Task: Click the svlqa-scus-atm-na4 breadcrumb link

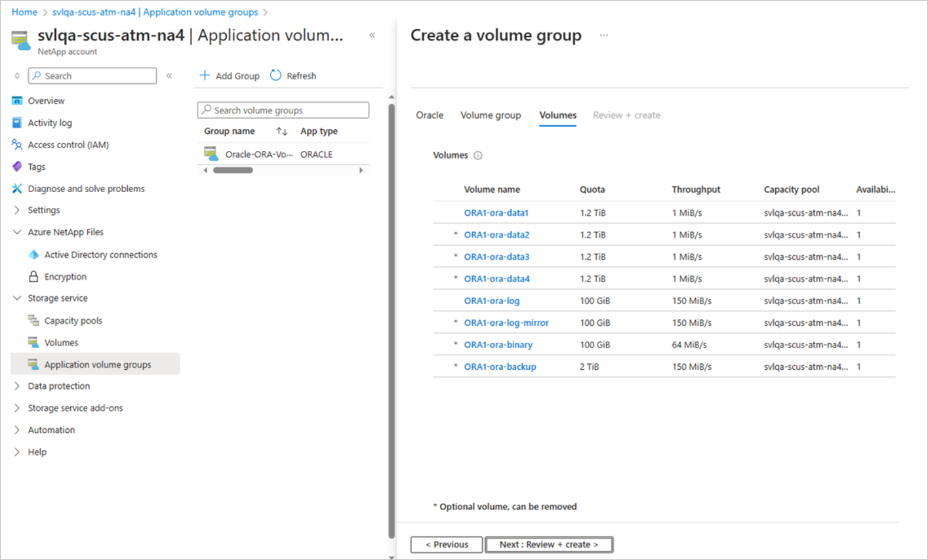Action: click(x=155, y=12)
